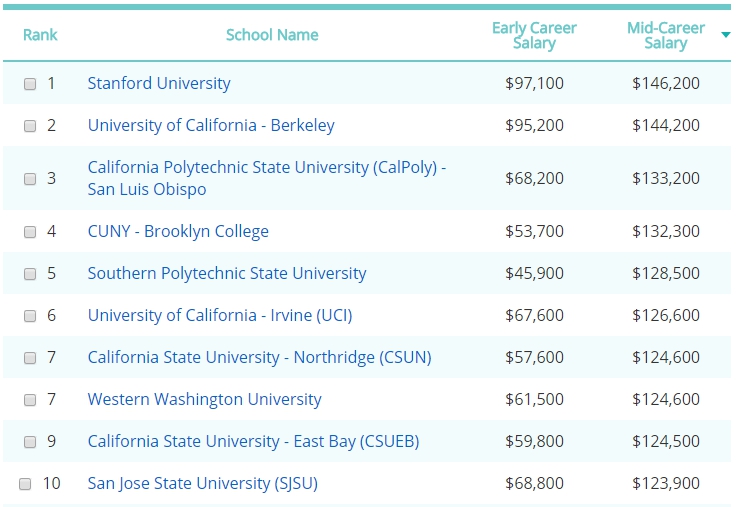
Task: Tick checkbox for University of California - Berkeley
Action: click(x=30, y=126)
